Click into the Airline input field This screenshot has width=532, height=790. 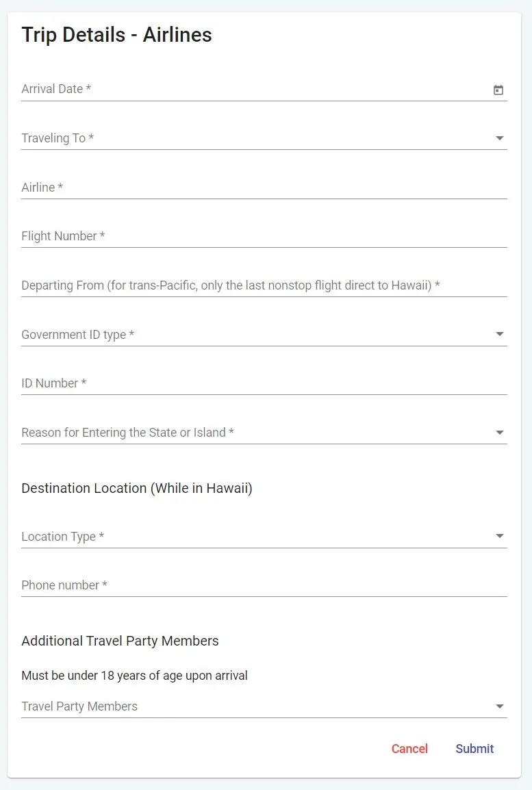point(264,188)
